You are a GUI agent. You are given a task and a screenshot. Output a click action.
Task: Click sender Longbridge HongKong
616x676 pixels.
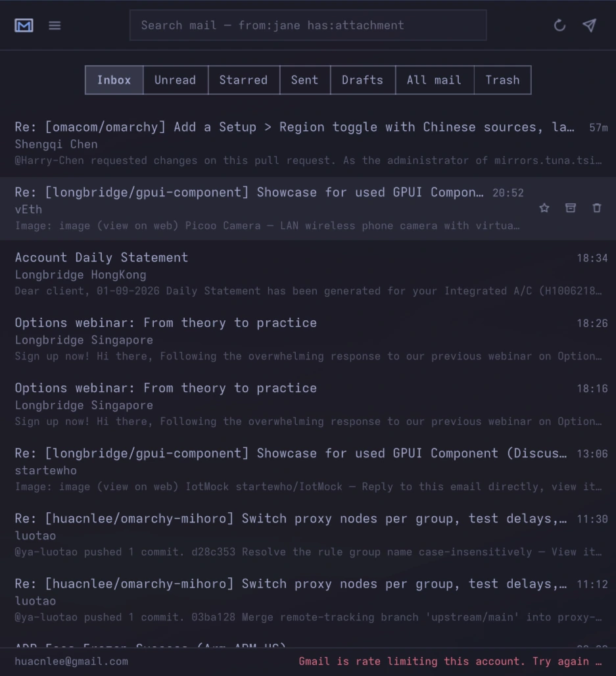click(x=81, y=275)
